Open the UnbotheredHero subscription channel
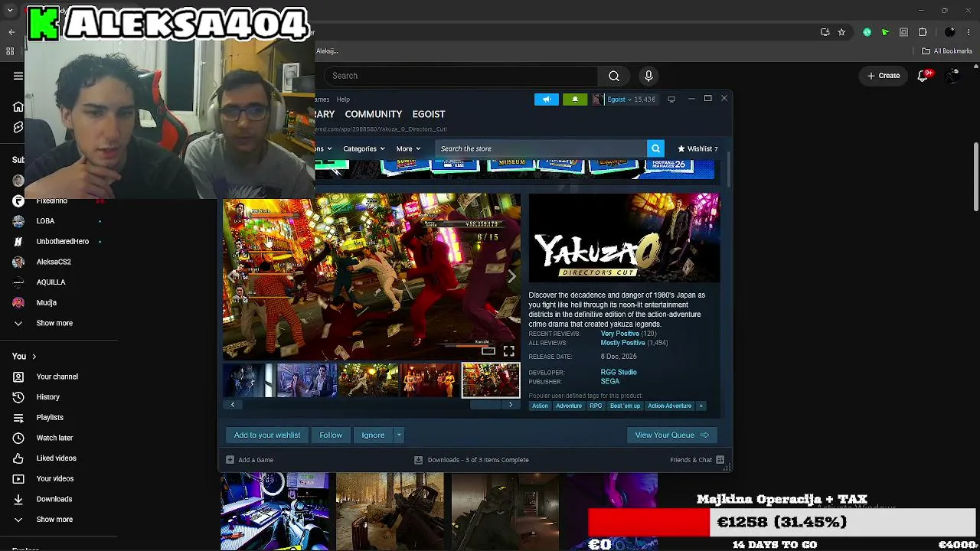 (x=63, y=242)
